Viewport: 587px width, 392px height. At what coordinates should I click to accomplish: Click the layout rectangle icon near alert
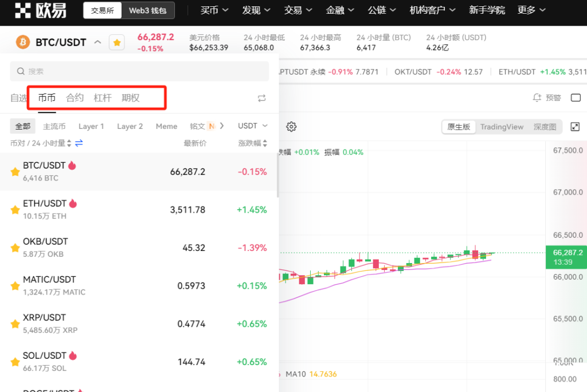[x=576, y=98]
